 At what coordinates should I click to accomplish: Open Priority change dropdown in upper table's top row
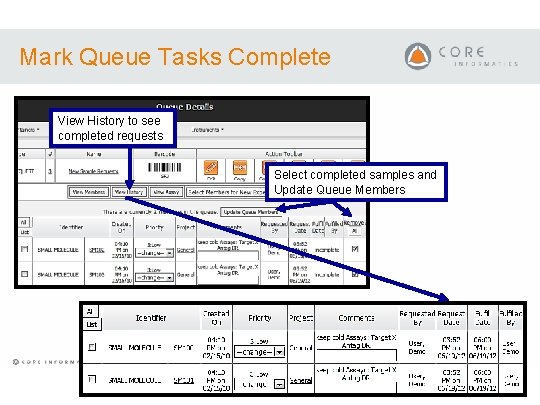coord(154,253)
